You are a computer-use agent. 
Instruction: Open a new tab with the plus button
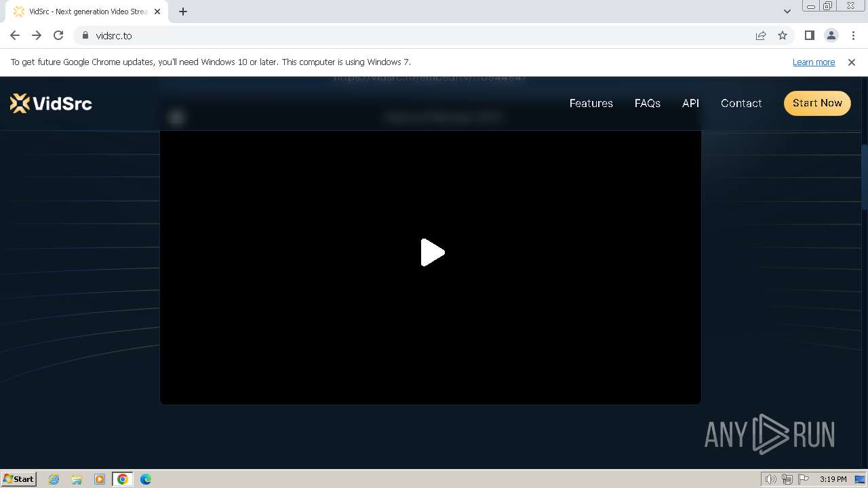click(182, 12)
